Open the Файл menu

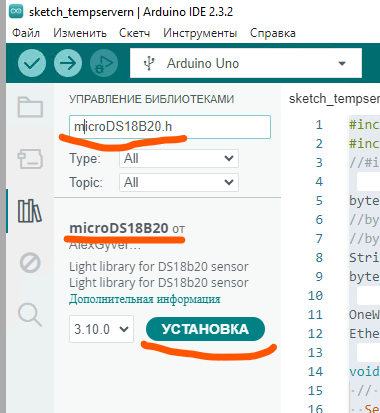pyautogui.click(x=26, y=33)
